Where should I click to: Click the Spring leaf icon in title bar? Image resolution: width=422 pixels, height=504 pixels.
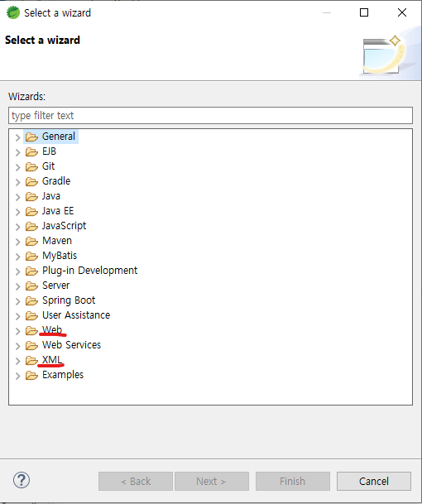tap(13, 13)
